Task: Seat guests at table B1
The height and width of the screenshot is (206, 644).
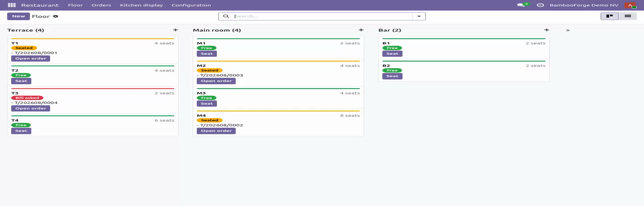Action: click(x=392, y=54)
